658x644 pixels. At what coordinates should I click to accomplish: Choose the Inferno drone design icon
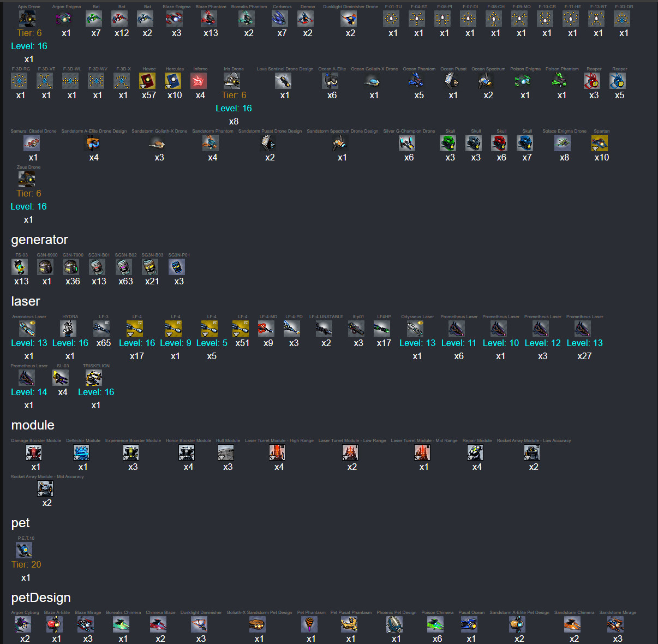tap(199, 81)
